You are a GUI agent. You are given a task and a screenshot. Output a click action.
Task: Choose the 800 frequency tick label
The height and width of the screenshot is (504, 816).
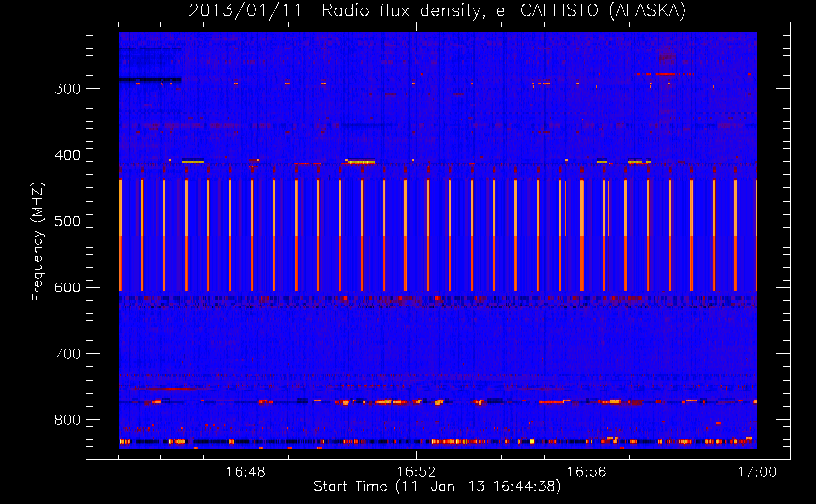(x=68, y=420)
